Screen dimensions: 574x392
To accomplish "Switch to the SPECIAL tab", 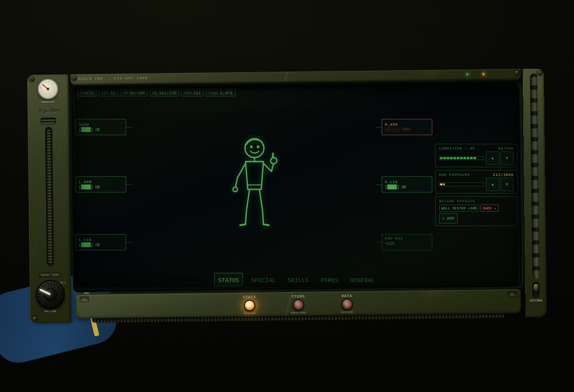I will click(264, 280).
